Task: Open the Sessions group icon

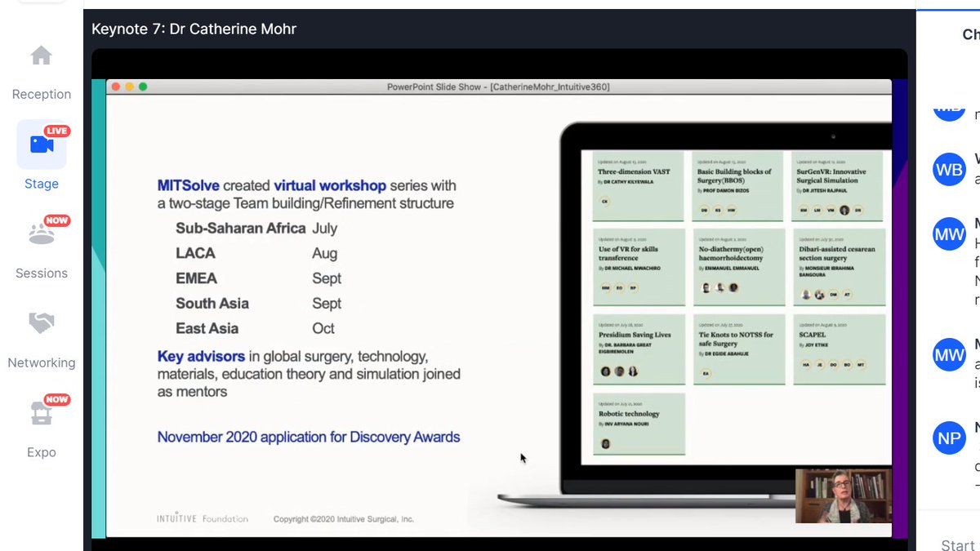Action: 41,234
